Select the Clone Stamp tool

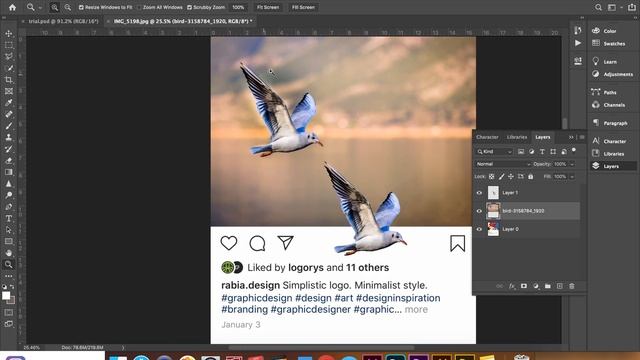click(x=9, y=137)
